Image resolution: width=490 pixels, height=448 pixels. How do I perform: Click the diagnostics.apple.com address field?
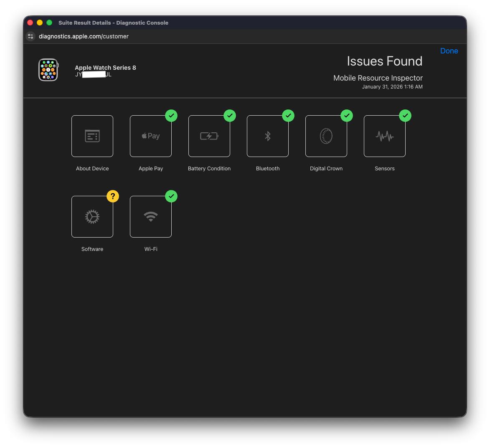84,36
